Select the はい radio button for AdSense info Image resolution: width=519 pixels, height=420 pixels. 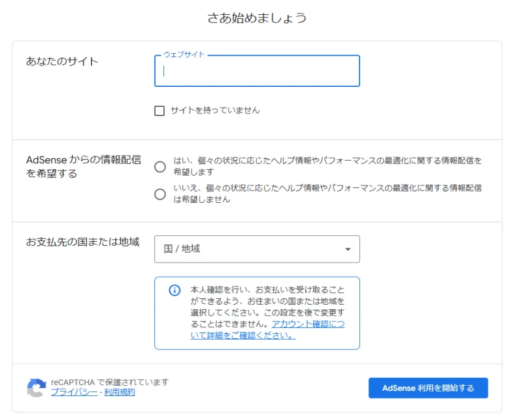point(160,167)
